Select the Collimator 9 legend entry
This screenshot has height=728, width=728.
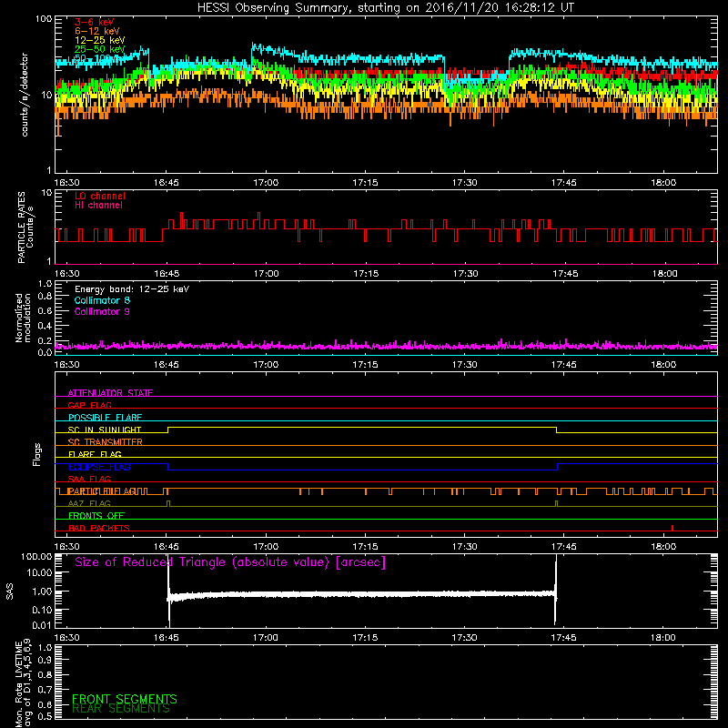[x=102, y=311]
